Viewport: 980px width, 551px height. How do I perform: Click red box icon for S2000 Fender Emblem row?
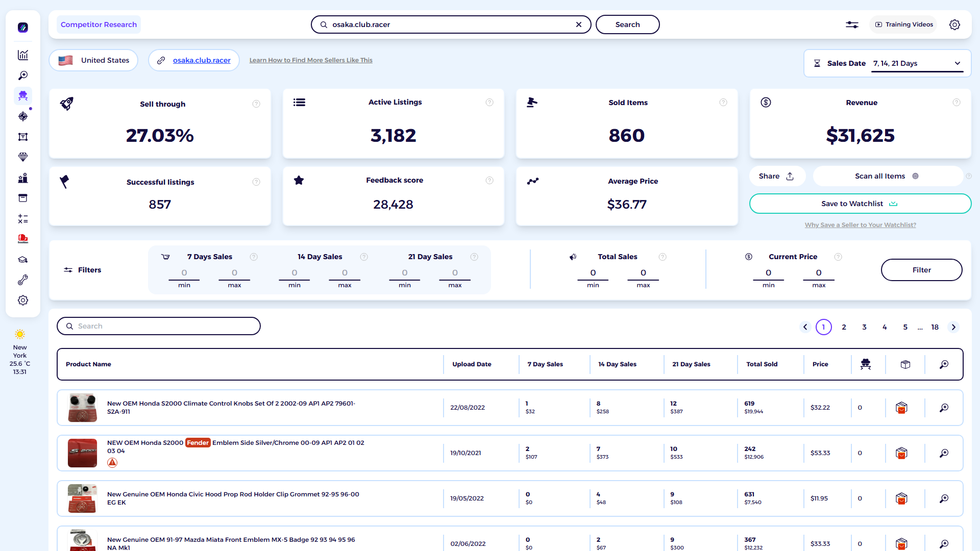(x=901, y=453)
